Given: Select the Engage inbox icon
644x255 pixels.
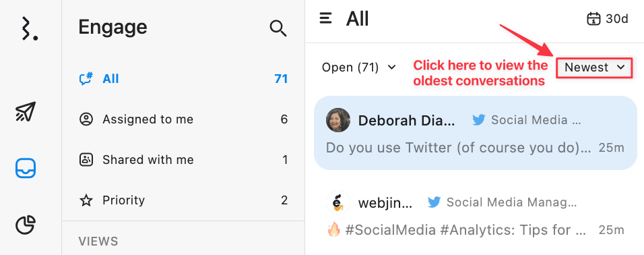Looking at the screenshot, I should [x=26, y=168].
